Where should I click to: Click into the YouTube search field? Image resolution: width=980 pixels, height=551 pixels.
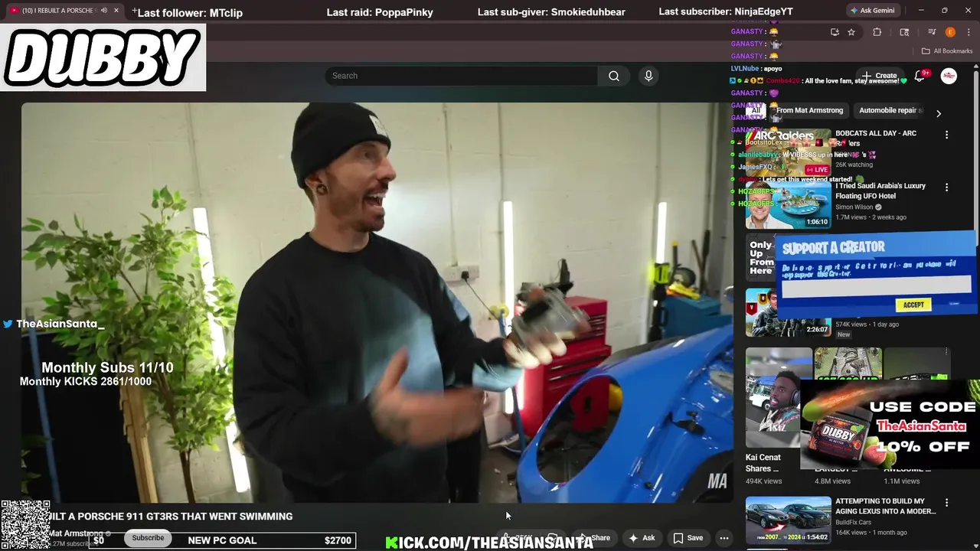[462, 76]
